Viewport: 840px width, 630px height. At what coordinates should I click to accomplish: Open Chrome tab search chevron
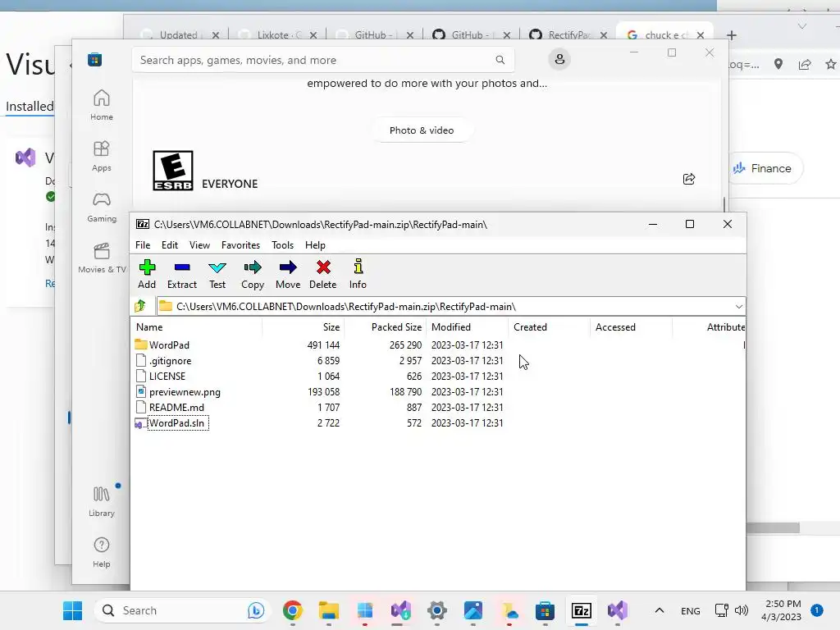point(802,25)
